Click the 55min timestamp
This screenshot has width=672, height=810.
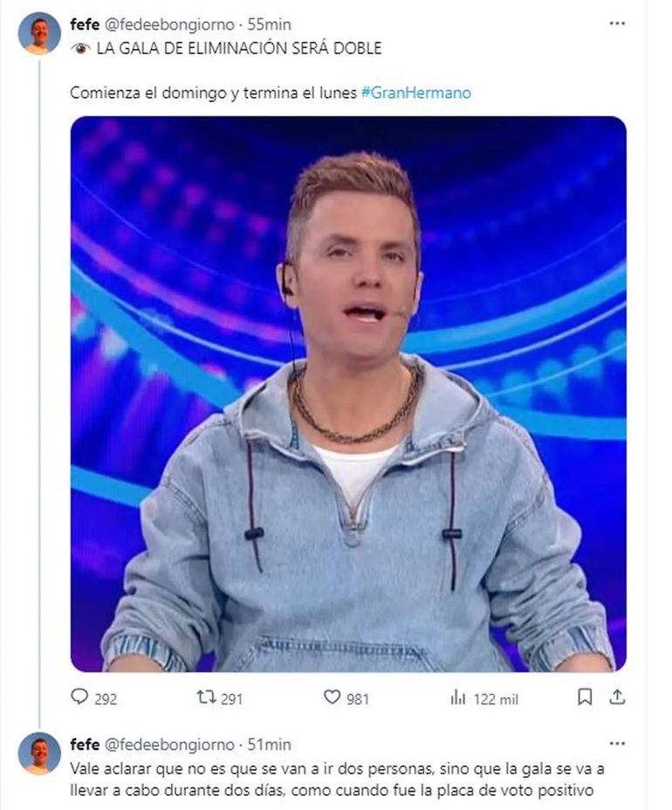(x=271, y=25)
